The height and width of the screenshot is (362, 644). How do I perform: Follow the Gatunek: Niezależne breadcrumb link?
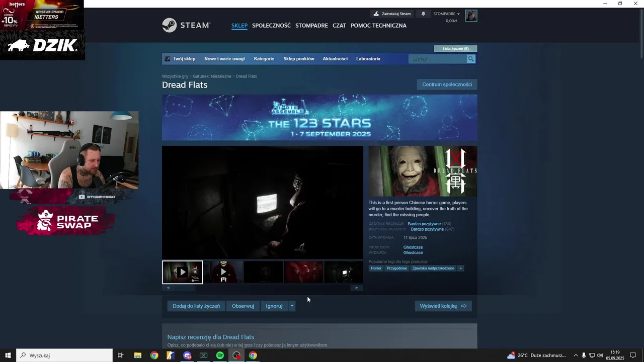(212, 76)
